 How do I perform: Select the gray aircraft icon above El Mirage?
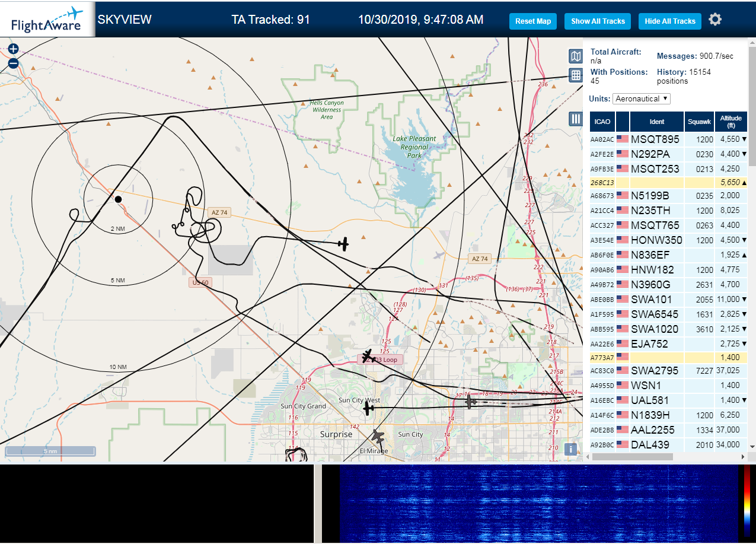click(x=378, y=437)
